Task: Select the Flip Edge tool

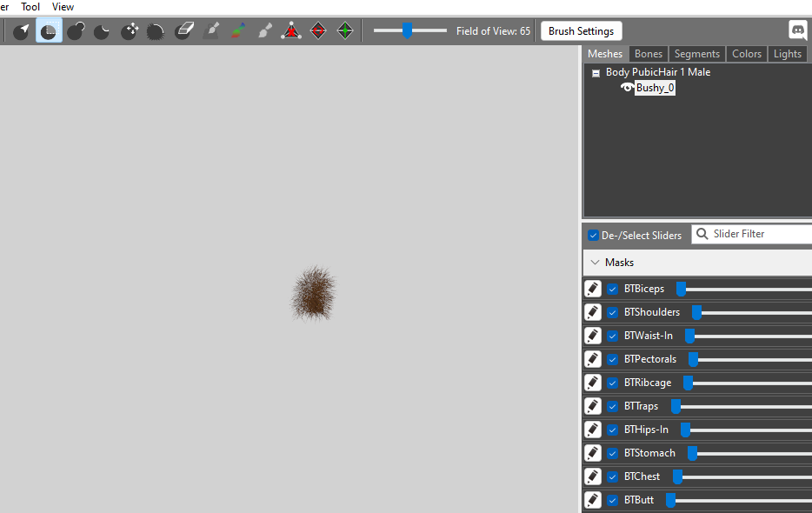Action: pos(318,31)
